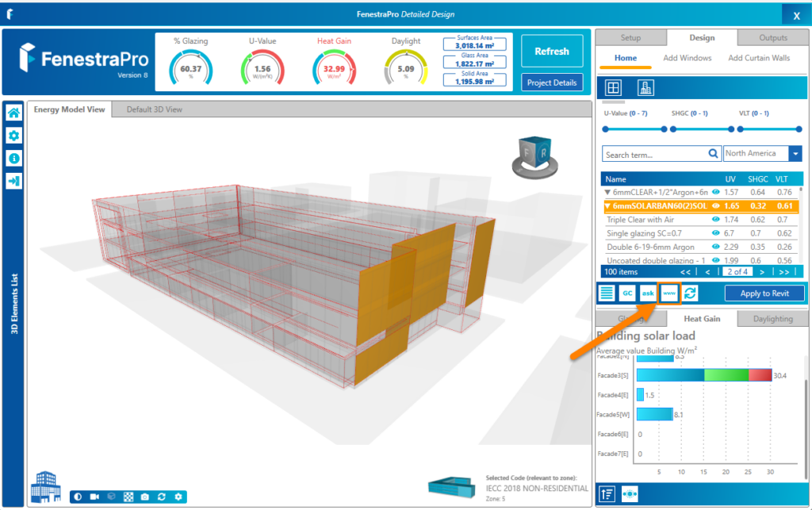Screen dimensions: 812x510
Task: Adjust the U-Value range slider
Action: 635,129
